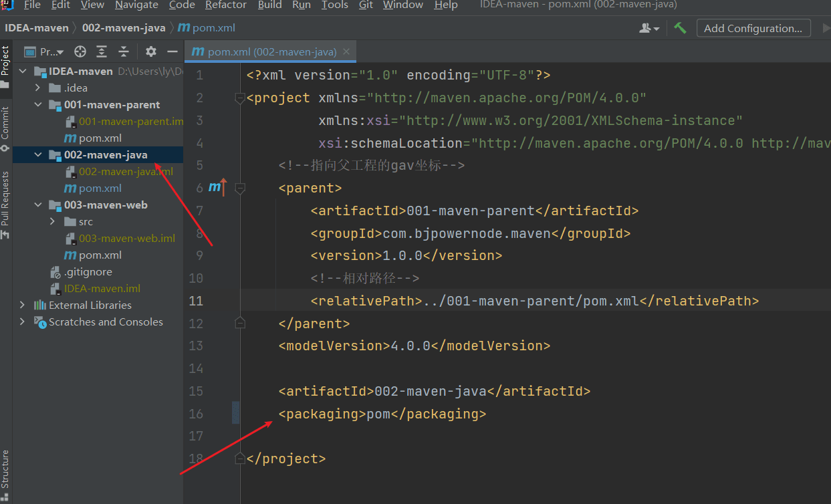Open the Help menu
Screen dimensions: 831x504
pyautogui.click(x=446, y=5)
